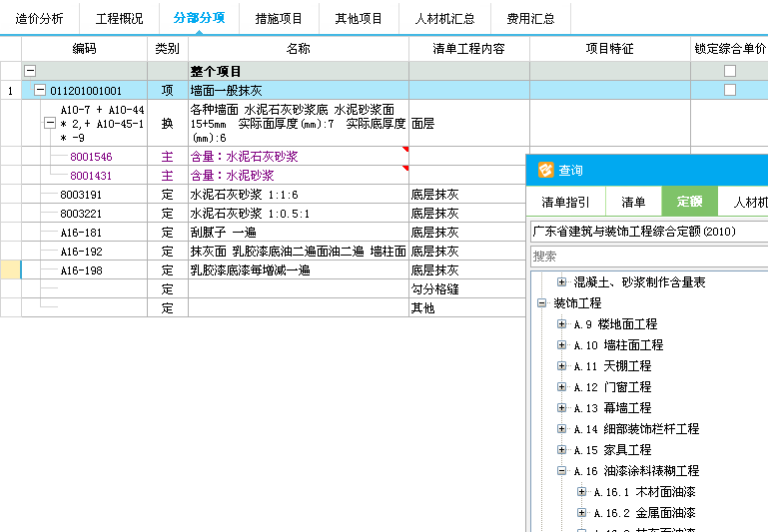Select code cell 8003221
The width and height of the screenshot is (768, 532).
[81, 214]
